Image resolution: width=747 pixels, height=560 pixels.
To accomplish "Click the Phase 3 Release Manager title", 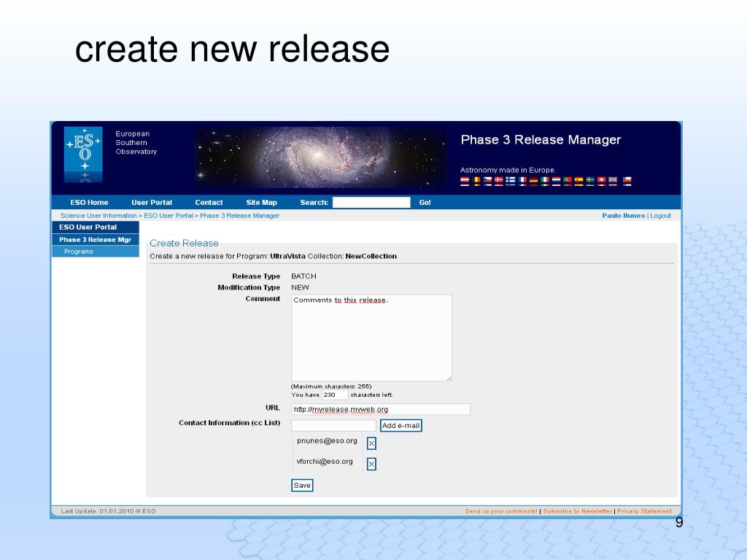I will [x=541, y=139].
